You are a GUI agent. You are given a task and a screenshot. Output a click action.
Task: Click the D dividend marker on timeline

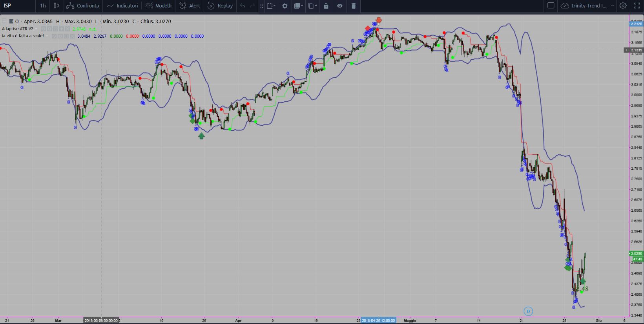(528, 311)
